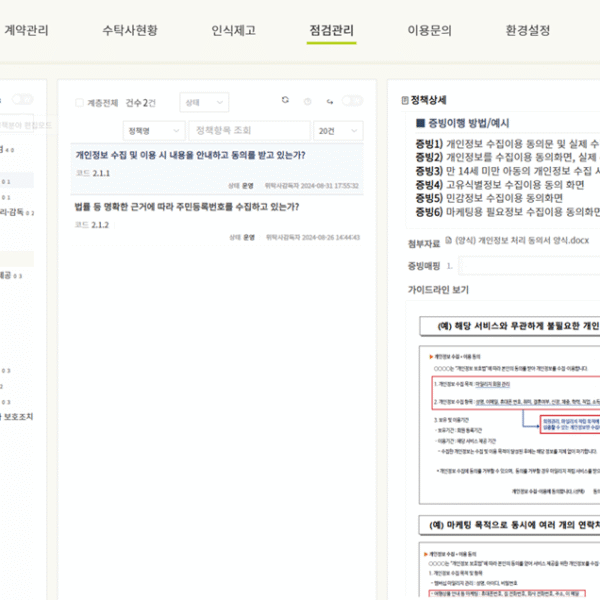Click the 정책상세 document icon
This screenshot has height=600, width=600.
(x=404, y=101)
